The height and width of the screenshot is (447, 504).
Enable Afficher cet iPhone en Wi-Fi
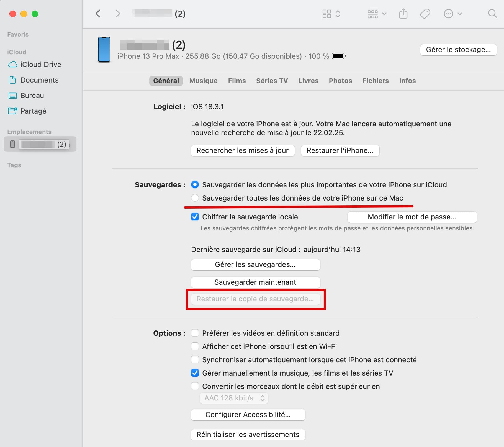click(195, 346)
